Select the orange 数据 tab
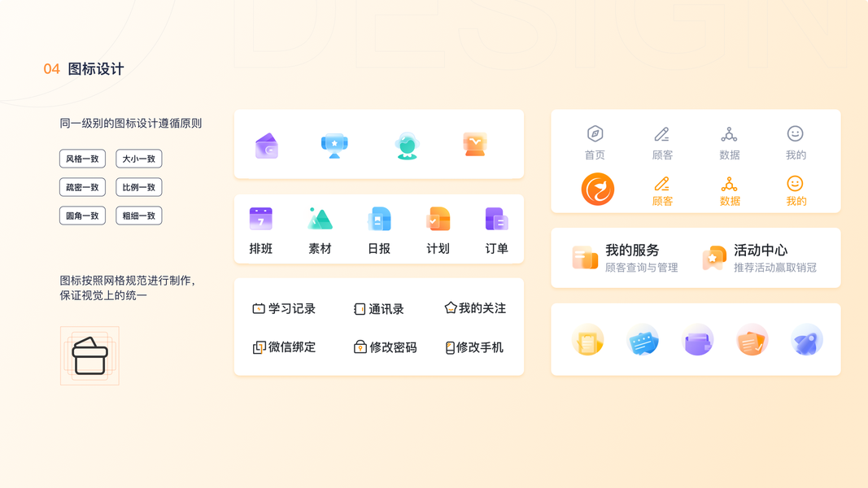Image resolution: width=868 pixels, height=488 pixels. tap(729, 191)
